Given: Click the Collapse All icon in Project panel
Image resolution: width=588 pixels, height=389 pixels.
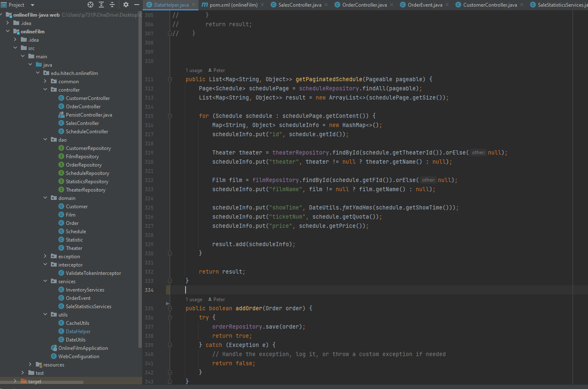Looking at the screenshot, I should (x=112, y=5).
